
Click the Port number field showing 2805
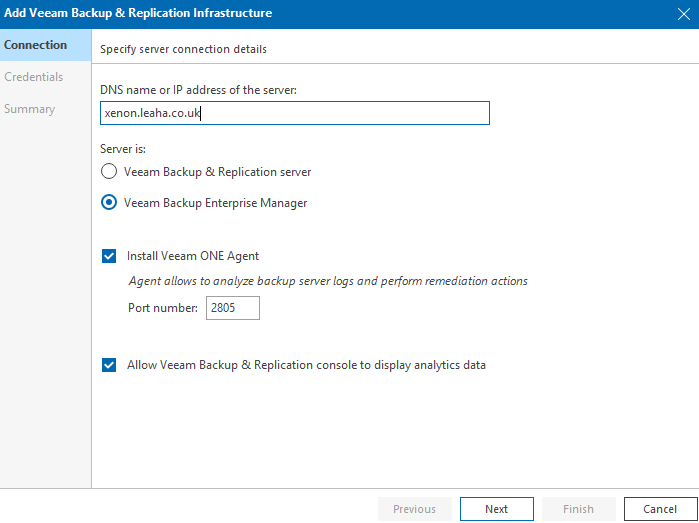pyautogui.click(x=233, y=308)
